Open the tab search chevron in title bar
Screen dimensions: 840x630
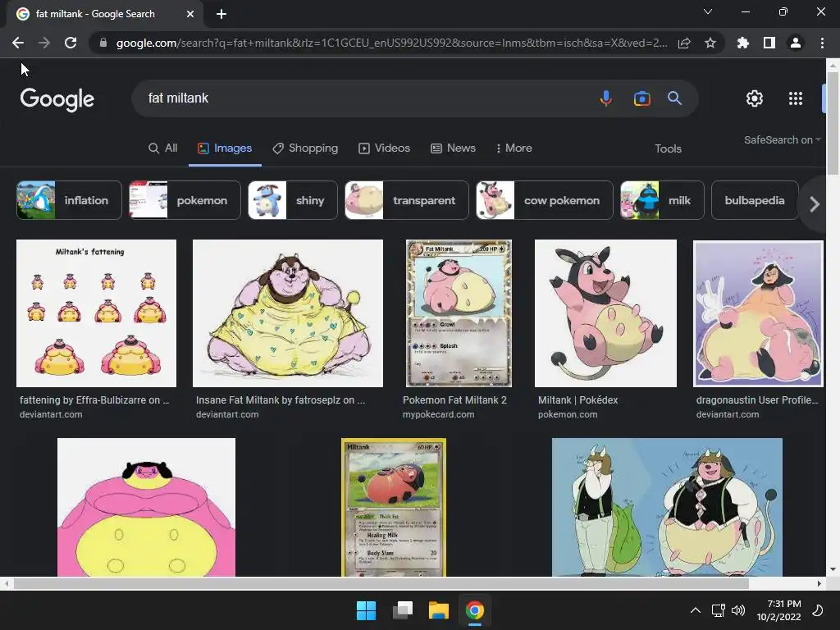(x=708, y=11)
